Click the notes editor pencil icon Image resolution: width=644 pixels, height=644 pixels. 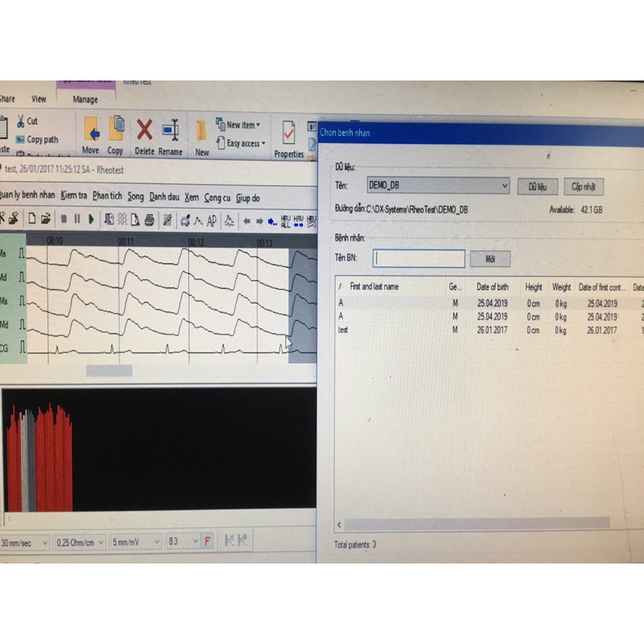coord(167,221)
